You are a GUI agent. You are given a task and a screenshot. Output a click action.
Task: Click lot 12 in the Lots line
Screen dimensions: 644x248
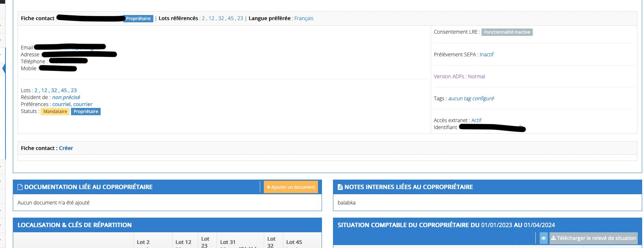point(44,90)
